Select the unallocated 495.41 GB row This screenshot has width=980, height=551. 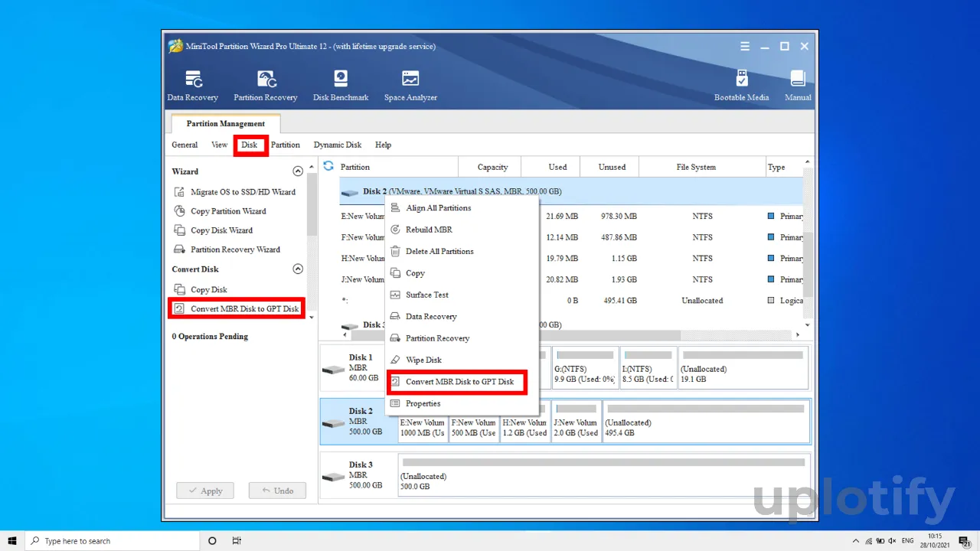571,301
